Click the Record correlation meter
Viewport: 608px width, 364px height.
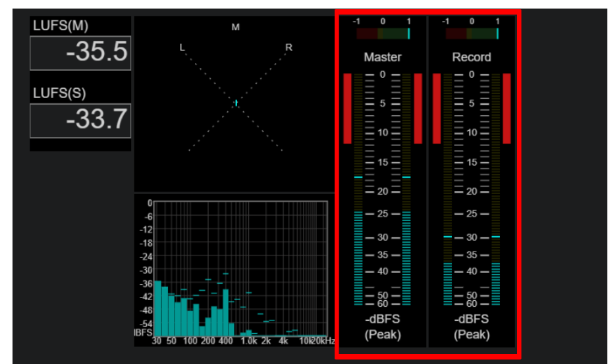click(472, 34)
